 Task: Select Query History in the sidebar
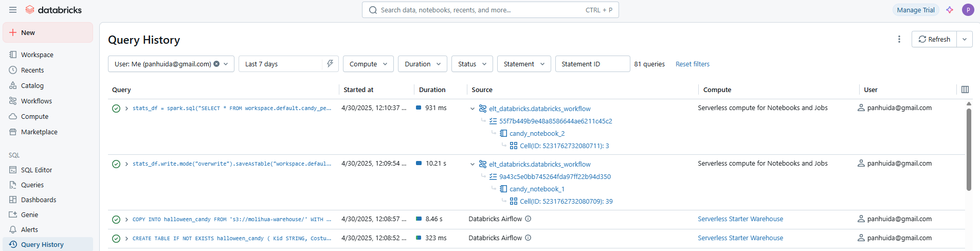coord(48,244)
